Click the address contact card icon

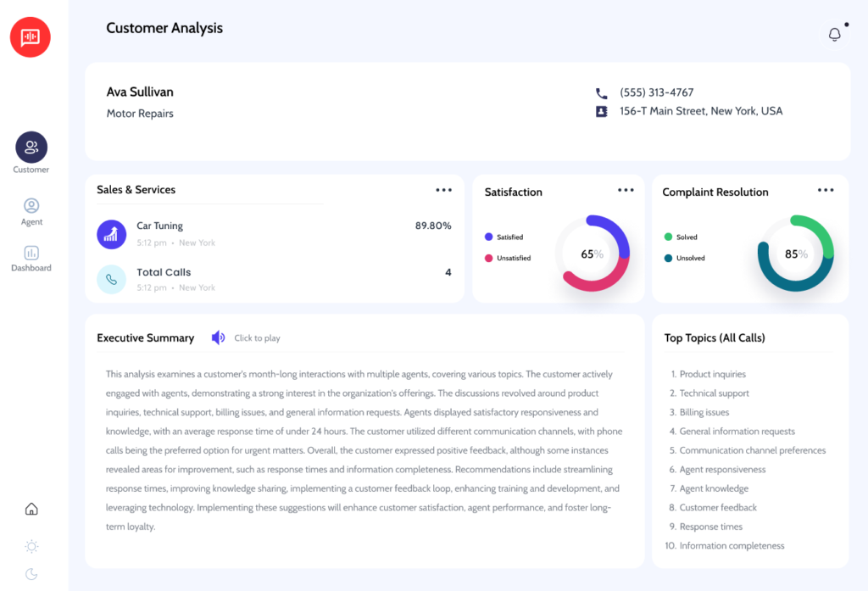601,111
